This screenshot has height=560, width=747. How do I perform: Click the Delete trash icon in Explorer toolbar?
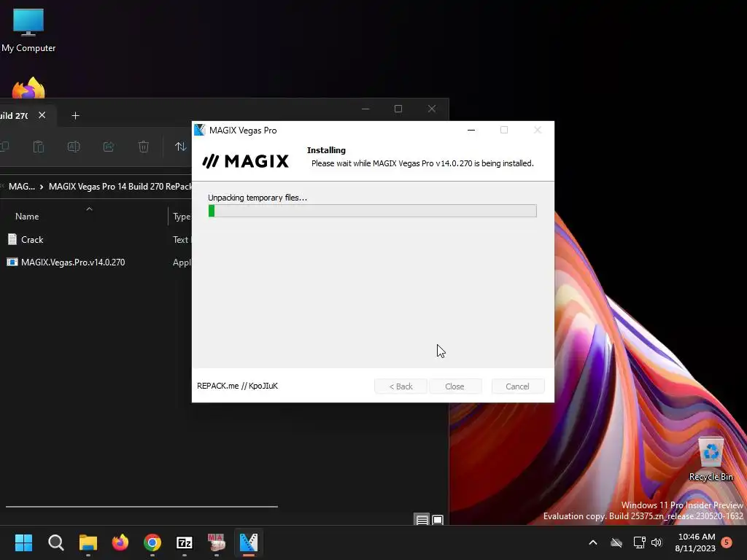tap(144, 147)
